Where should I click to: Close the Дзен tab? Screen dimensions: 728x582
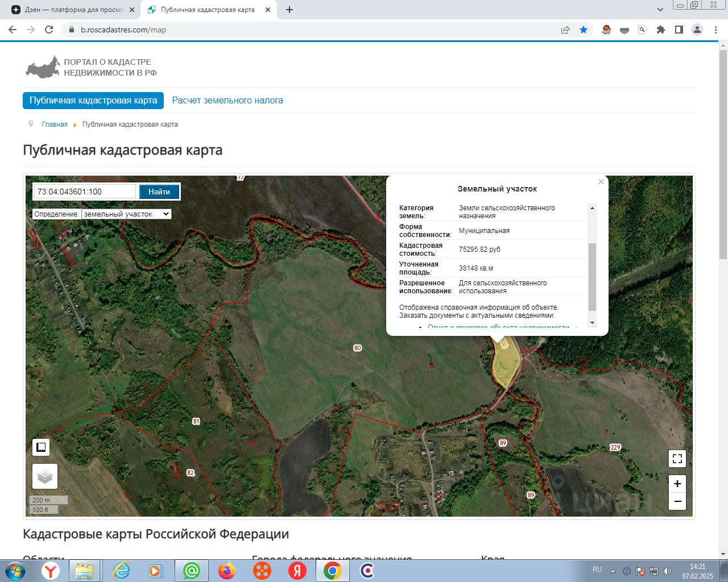click(x=132, y=10)
